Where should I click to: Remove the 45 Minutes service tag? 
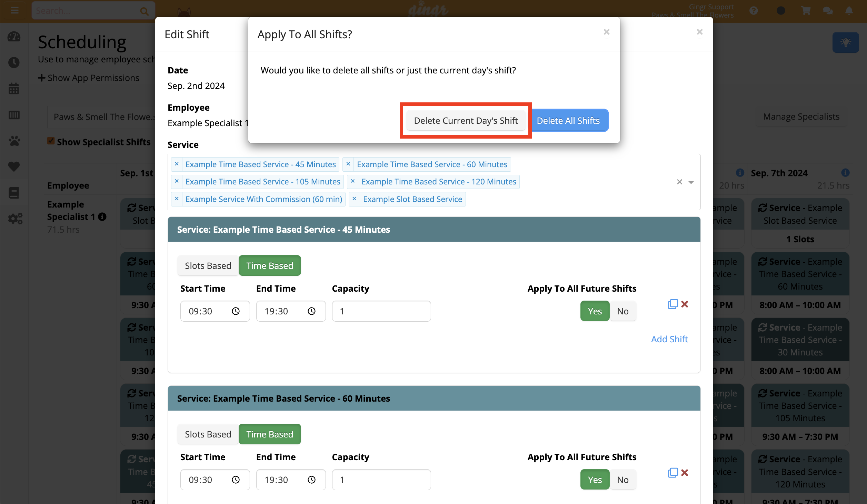pos(177,164)
